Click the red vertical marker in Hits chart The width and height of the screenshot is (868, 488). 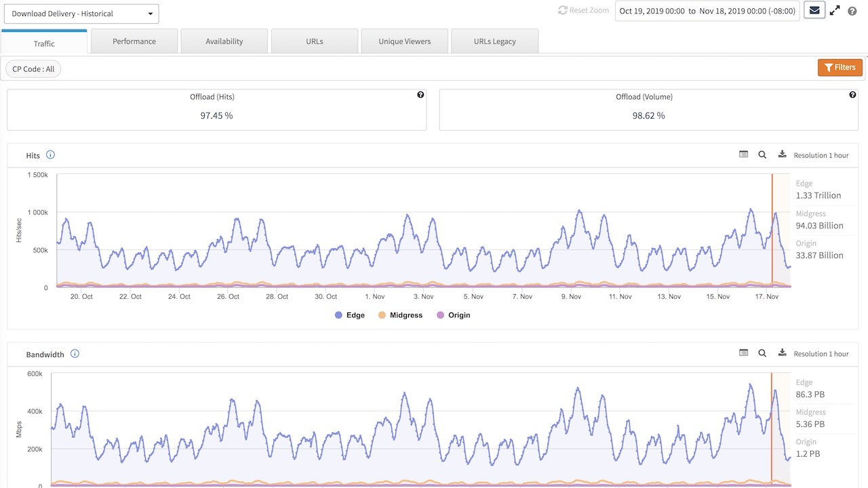(x=772, y=230)
